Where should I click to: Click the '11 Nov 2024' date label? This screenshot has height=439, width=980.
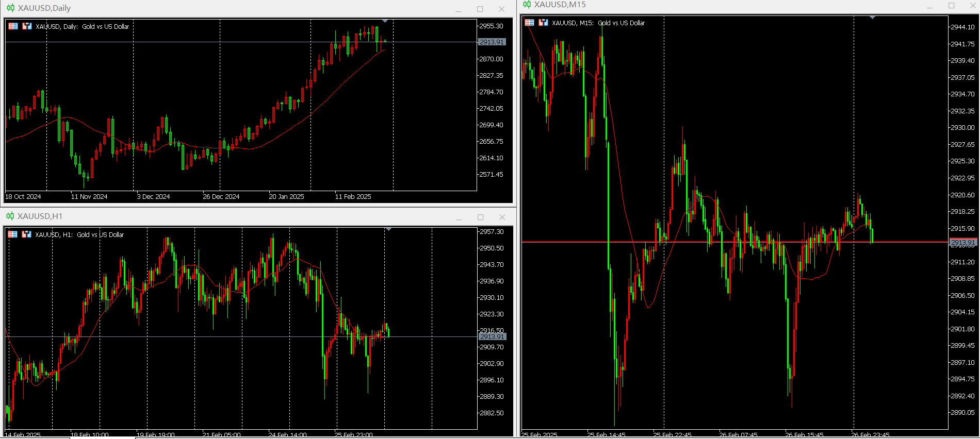[x=89, y=196]
